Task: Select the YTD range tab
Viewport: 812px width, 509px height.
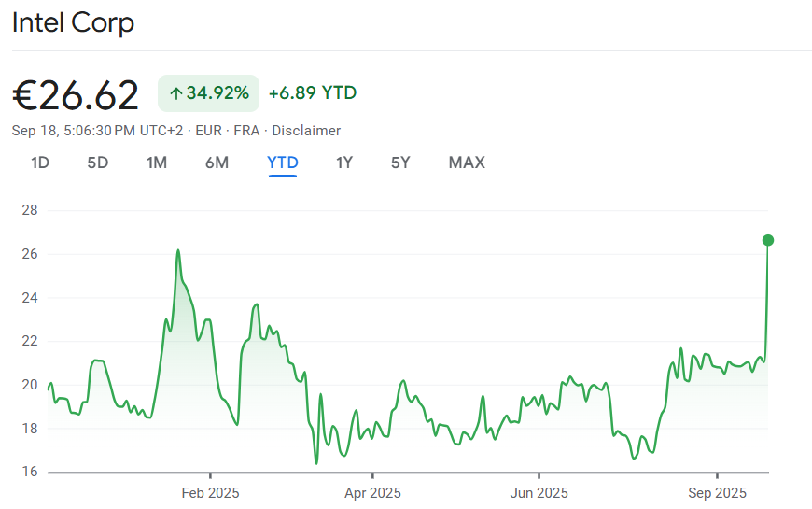Action: (x=283, y=163)
